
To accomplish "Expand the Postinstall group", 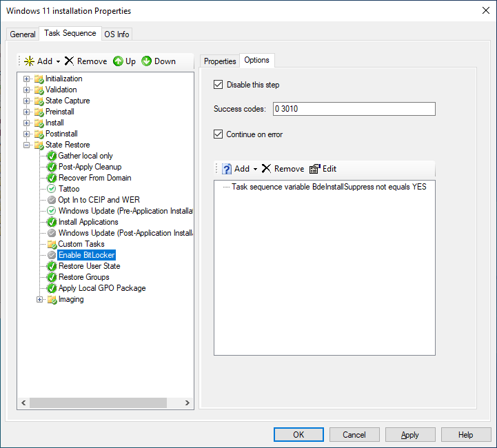I will point(27,134).
